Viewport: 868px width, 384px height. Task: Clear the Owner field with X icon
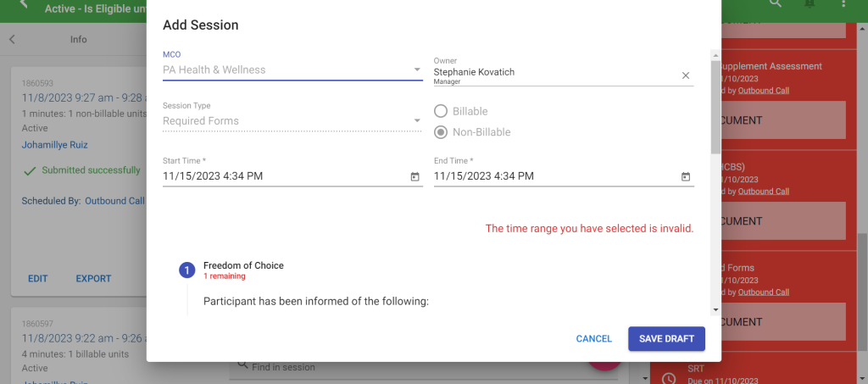(686, 75)
